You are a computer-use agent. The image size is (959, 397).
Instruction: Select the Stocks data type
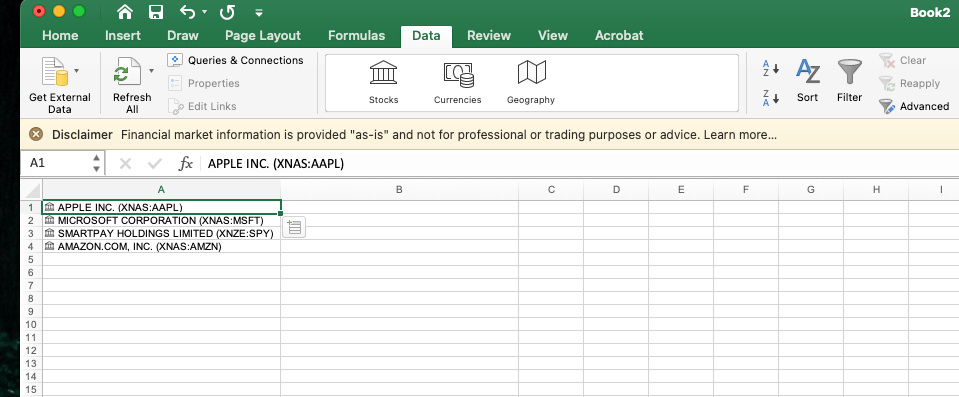(383, 83)
